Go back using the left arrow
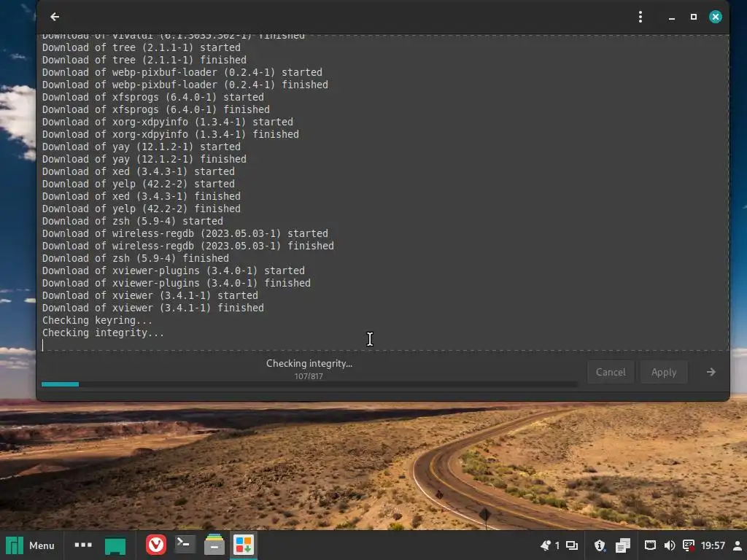 pos(55,17)
